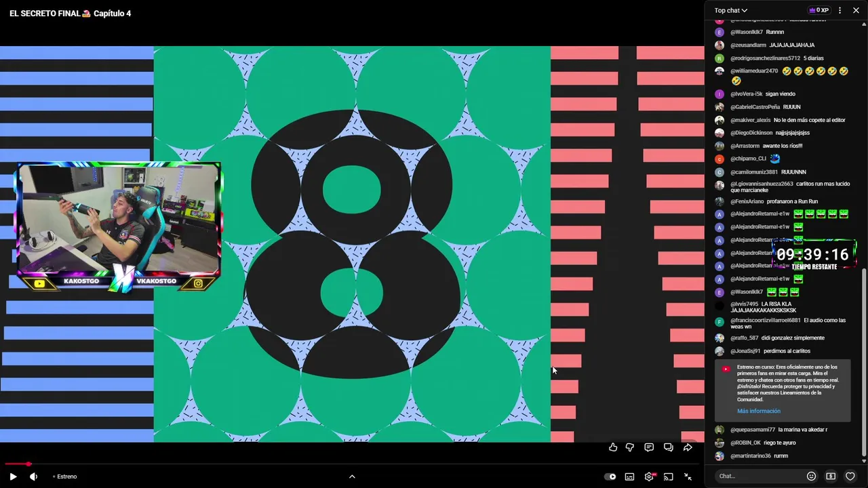Click the avatar of @zeusandlarm

(x=719, y=45)
